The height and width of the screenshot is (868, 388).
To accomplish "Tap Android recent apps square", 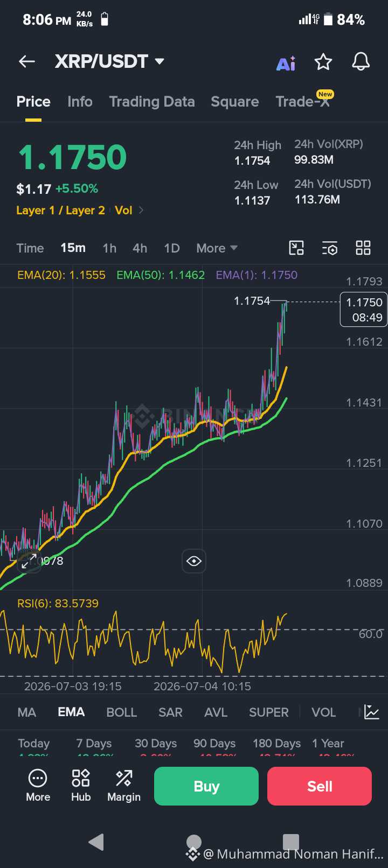I will (x=291, y=842).
